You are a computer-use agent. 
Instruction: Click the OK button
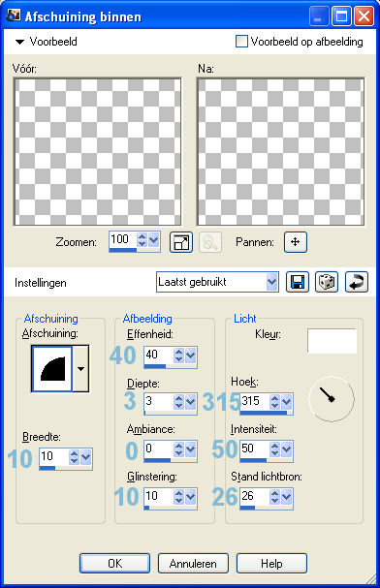click(114, 563)
